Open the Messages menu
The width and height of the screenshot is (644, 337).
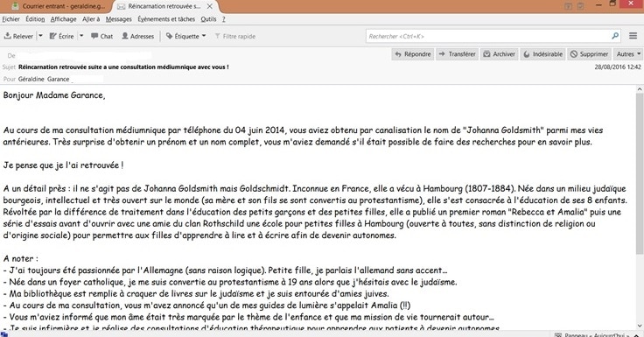[119, 19]
